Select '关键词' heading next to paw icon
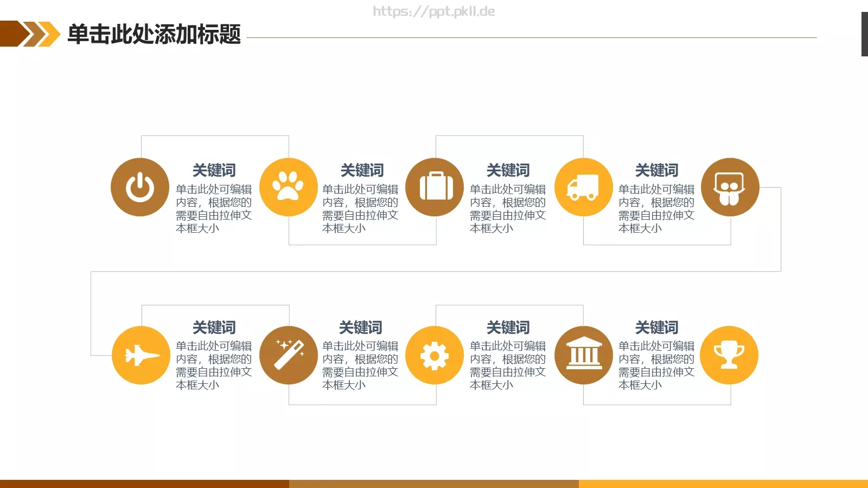 [x=362, y=170]
